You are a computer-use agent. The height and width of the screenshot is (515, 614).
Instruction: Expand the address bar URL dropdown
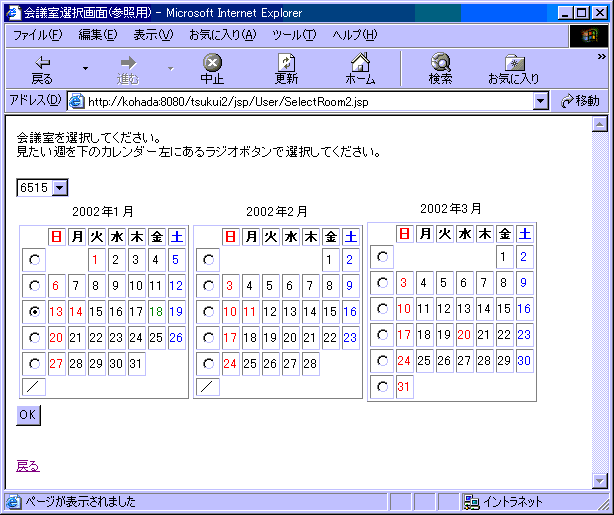[541, 101]
